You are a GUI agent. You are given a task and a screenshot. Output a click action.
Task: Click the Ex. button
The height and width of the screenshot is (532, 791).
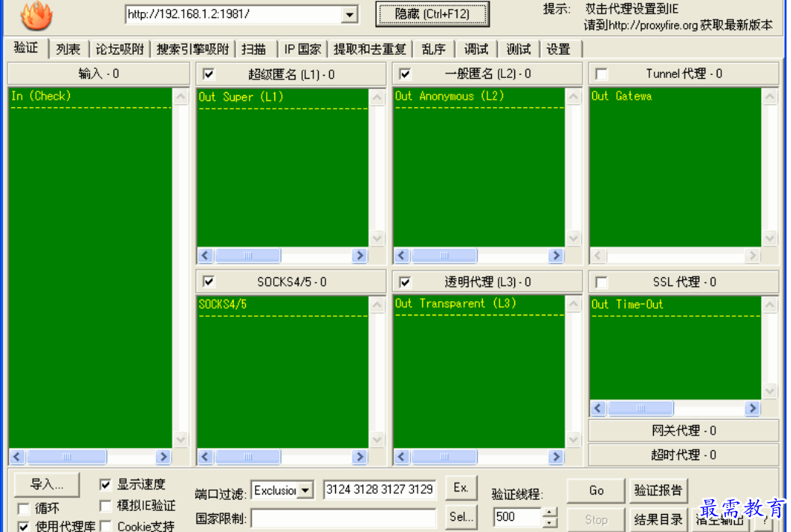point(461,488)
